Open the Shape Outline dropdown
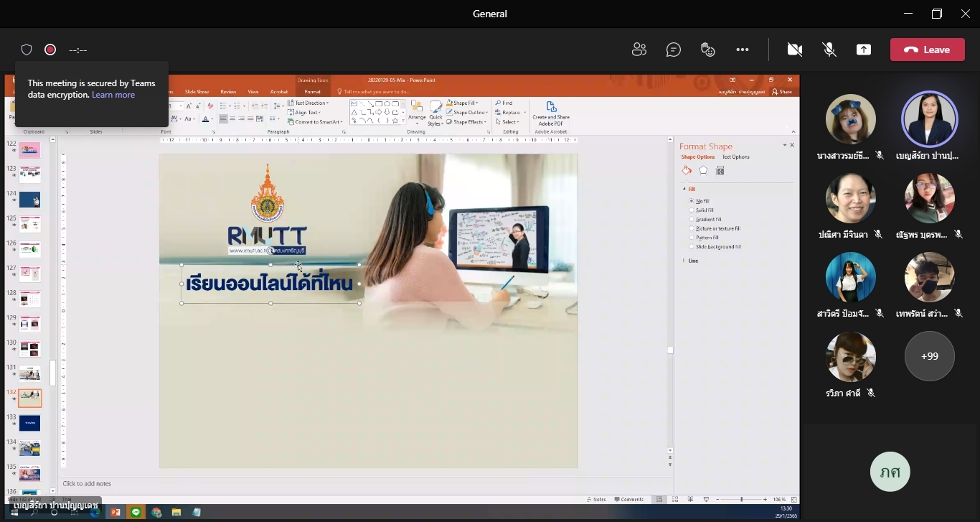 tap(467, 112)
